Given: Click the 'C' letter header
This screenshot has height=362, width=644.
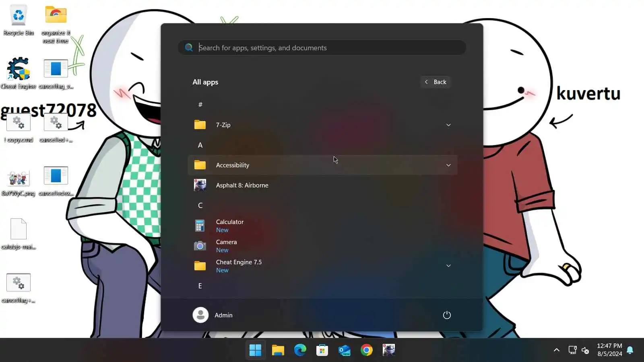Looking at the screenshot, I should click(200, 205).
